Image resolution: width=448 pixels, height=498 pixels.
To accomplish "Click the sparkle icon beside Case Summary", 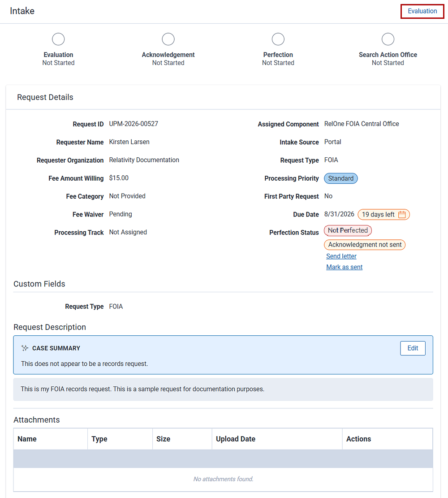I will click(25, 348).
